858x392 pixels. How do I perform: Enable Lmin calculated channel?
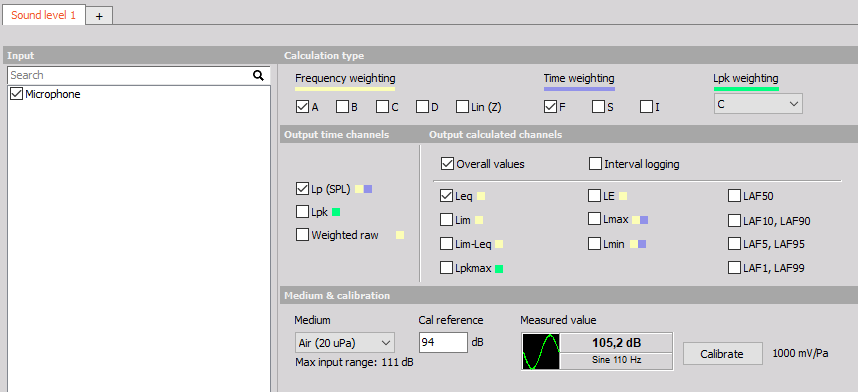tap(594, 244)
